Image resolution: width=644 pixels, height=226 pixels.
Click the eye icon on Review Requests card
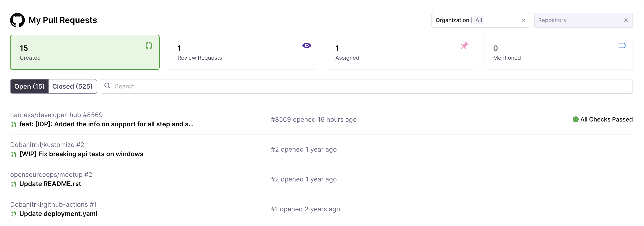pyautogui.click(x=307, y=45)
